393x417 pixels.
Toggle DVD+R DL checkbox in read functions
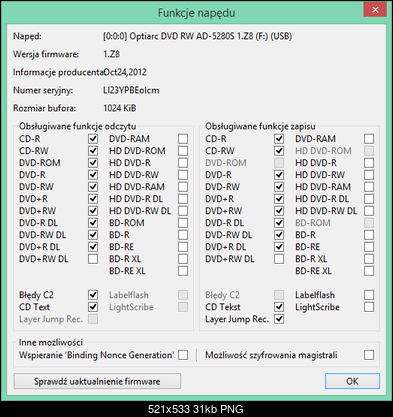click(x=93, y=247)
